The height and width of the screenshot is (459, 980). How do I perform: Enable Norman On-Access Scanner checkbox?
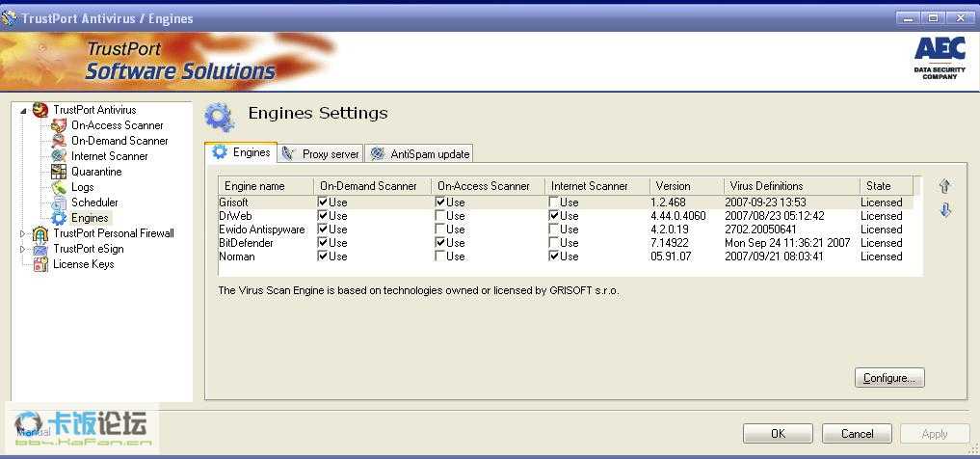440,256
